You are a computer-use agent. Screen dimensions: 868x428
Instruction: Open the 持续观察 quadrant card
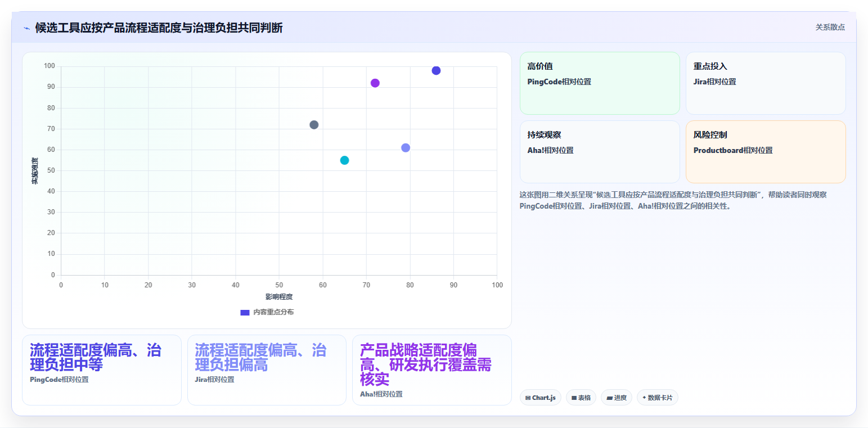click(600, 152)
